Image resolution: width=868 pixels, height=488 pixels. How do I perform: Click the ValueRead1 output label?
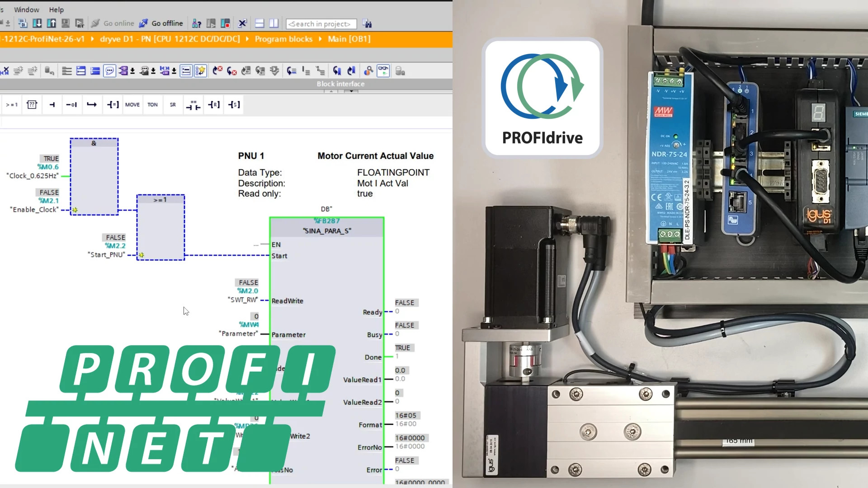(x=362, y=380)
